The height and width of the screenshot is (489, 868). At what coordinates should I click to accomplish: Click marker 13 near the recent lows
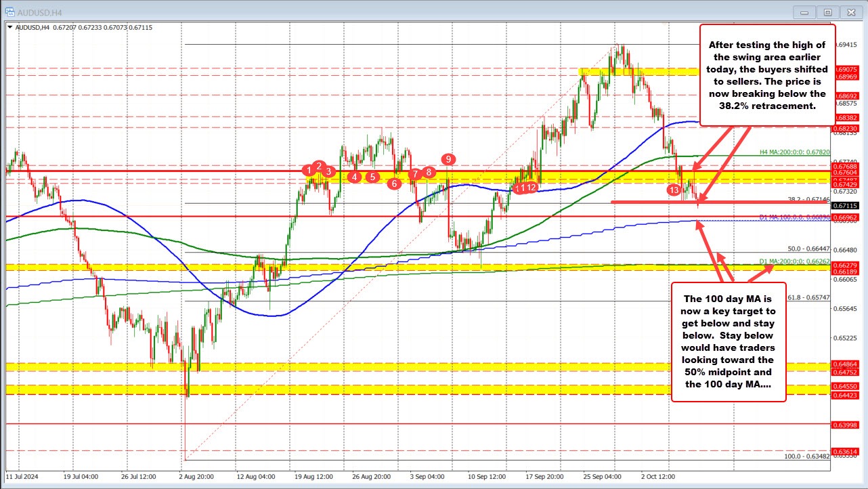pos(674,190)
